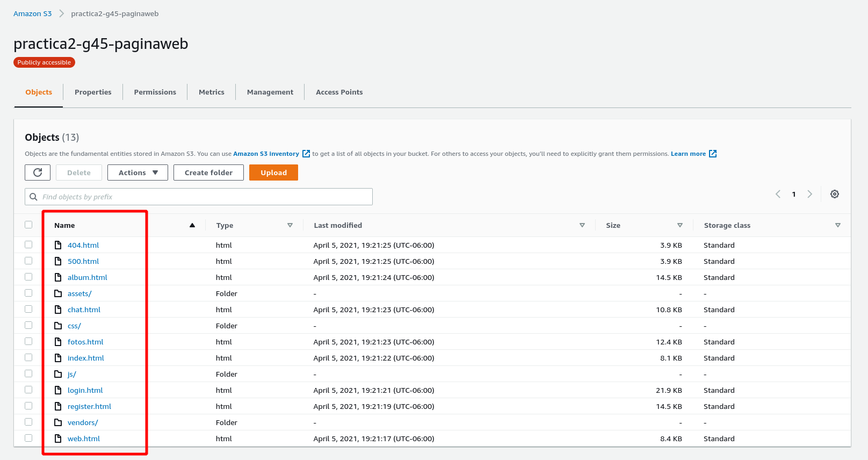
Task: Click folder icon of assets/
Action: 58,293
